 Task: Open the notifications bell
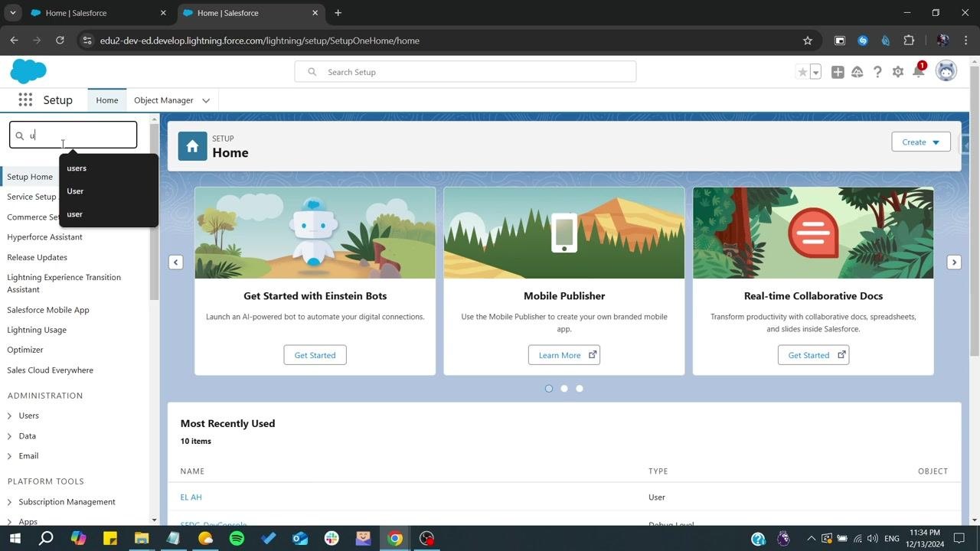point(918,72)
